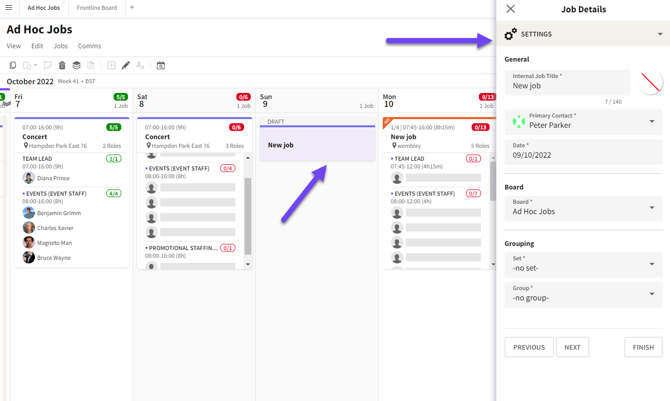Click the October 2022 month label
670x401 pixels.
coord(30,81)
